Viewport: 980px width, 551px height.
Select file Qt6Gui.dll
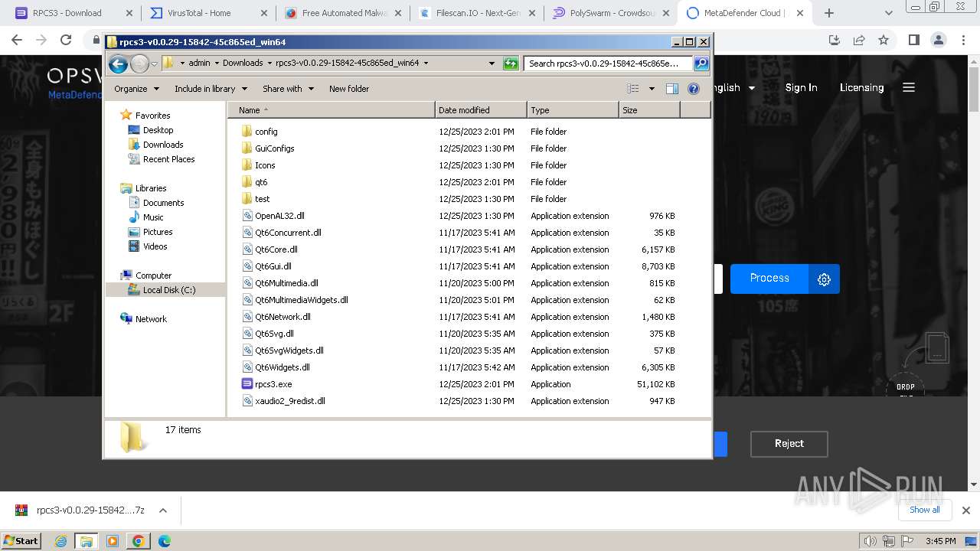[273, 266]
